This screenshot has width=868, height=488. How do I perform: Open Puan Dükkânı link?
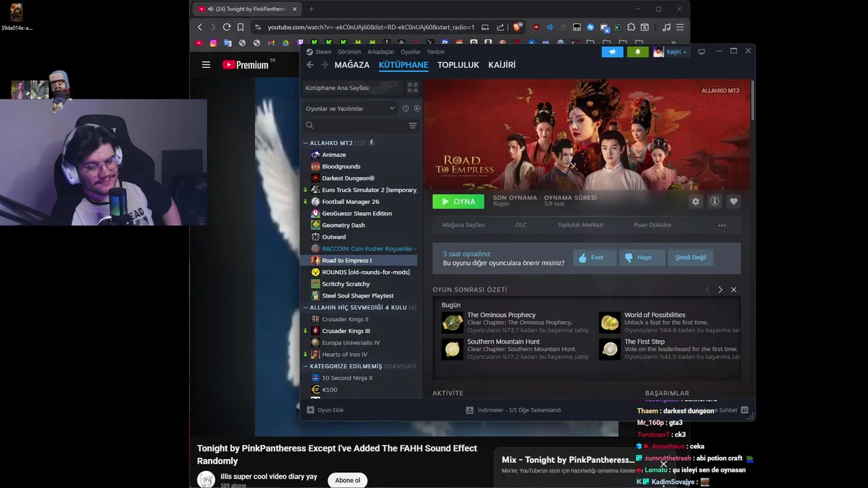tap(652, 225)
